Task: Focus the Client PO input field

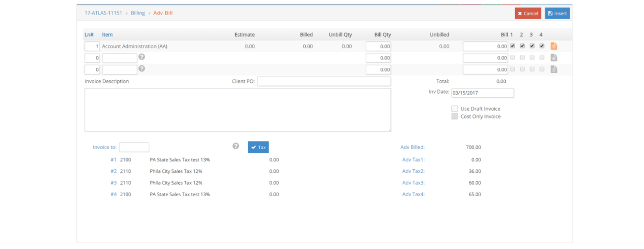Action: 324,81
